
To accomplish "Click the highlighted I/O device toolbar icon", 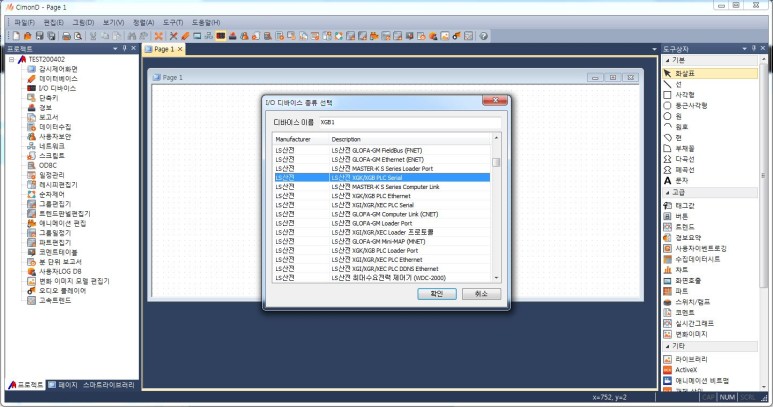I will click(x=220, y=36).
